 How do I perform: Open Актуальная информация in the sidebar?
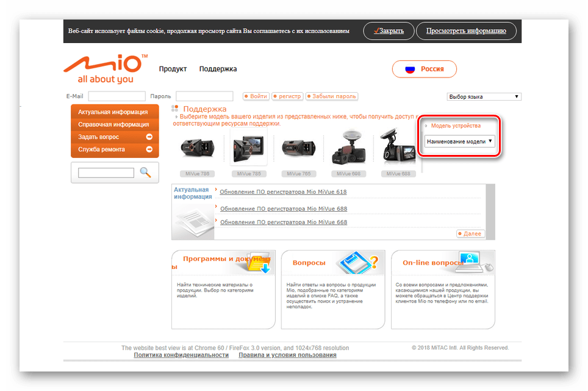[x=113, y=112]
